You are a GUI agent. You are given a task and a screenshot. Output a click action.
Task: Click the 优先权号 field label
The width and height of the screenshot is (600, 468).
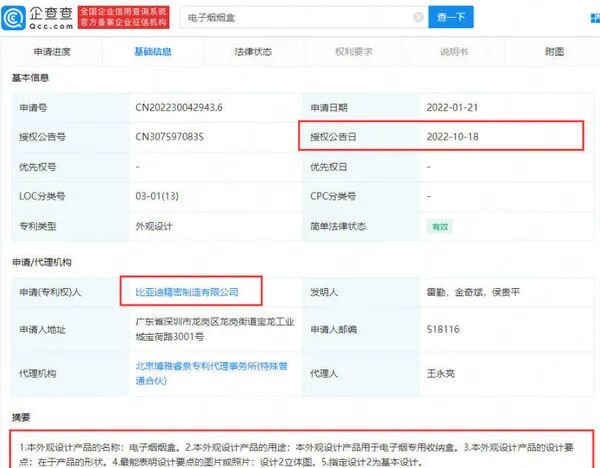pos(38,167)
